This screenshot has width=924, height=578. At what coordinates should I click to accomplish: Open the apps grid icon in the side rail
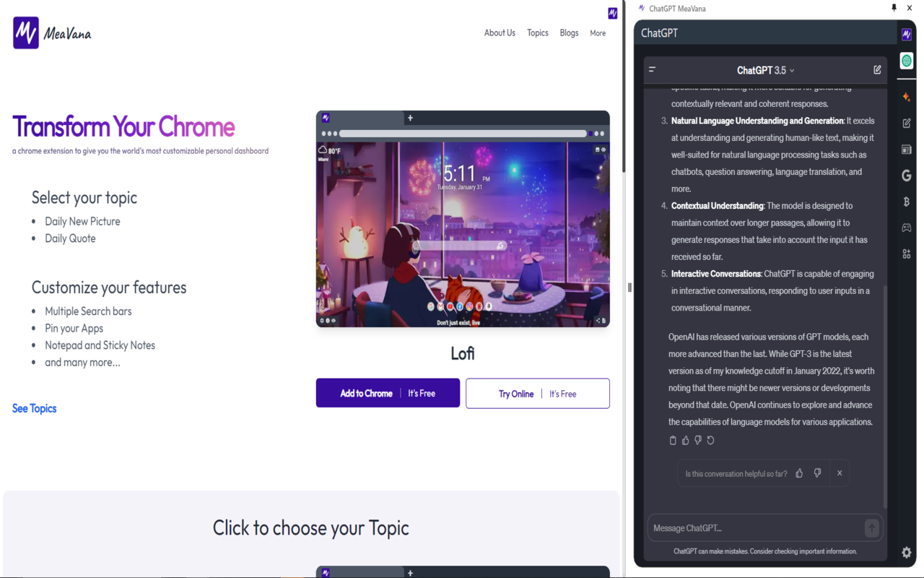pyautogui.click(x=907, y=254)
